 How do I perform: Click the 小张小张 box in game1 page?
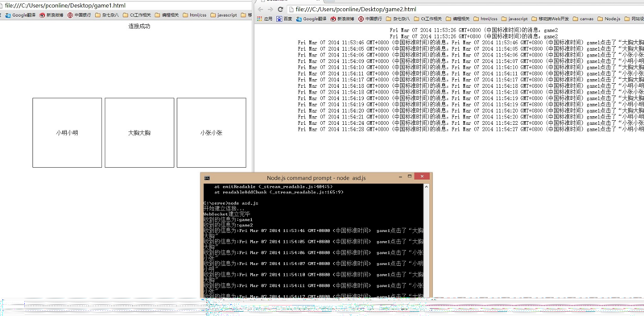click(211, 132)
